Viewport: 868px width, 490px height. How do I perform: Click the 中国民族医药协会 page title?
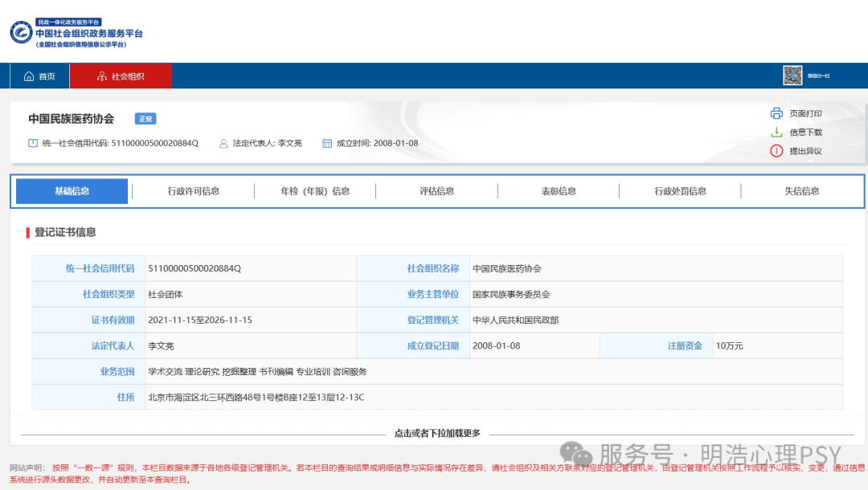coord(72,119)
